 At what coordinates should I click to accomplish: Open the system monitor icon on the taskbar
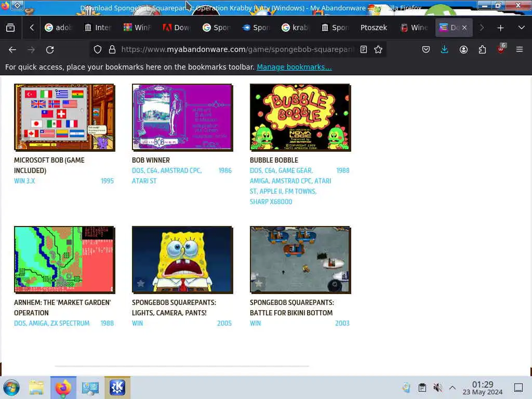tap(90, 388)
